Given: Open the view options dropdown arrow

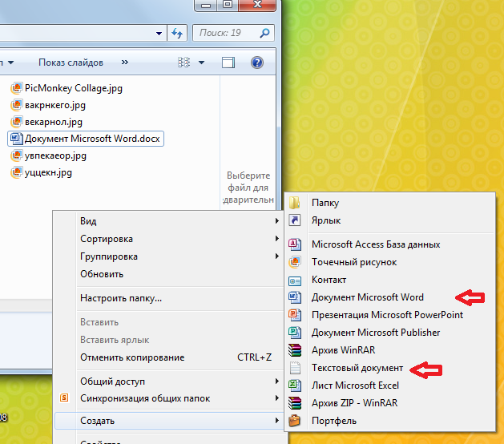Looking at the screenshot, I should (x=202, y=63).
